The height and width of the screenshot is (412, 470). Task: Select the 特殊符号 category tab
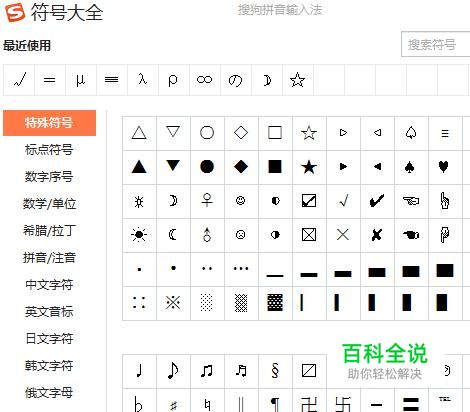(x=49, y=123)
